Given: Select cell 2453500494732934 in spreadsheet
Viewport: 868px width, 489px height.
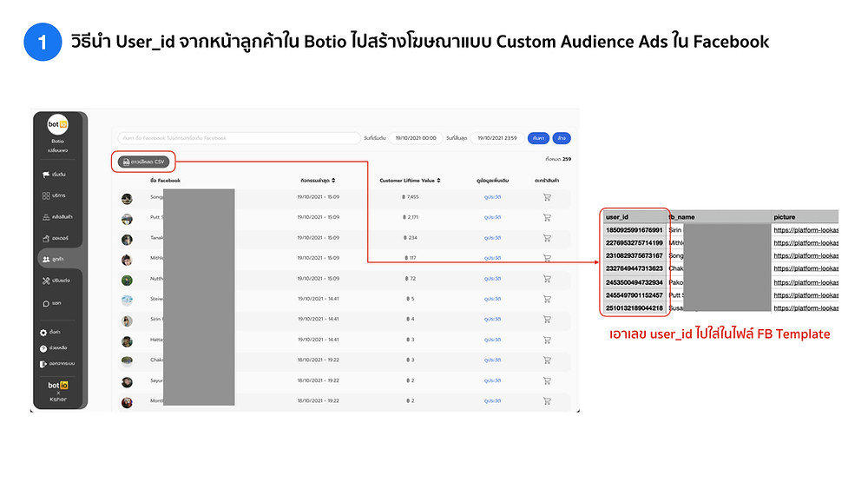Looking at the screenshot, I should (635, 282).
